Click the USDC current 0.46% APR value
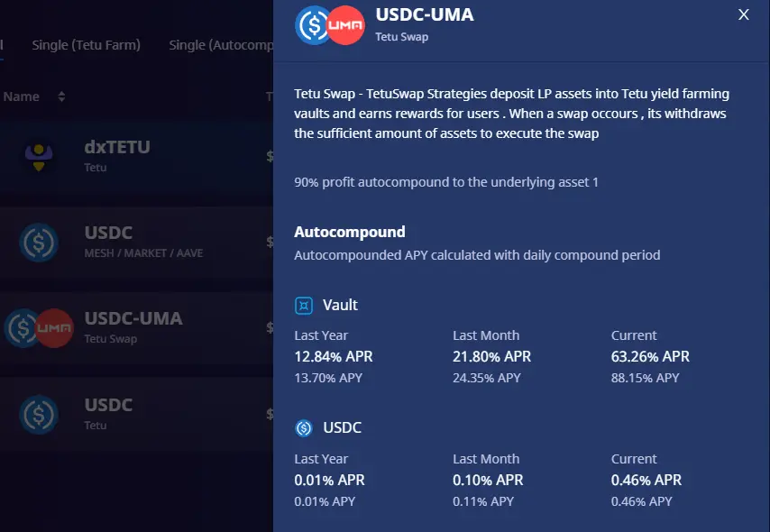Screen dimensions: 770x532 click(x=646, y=480)
